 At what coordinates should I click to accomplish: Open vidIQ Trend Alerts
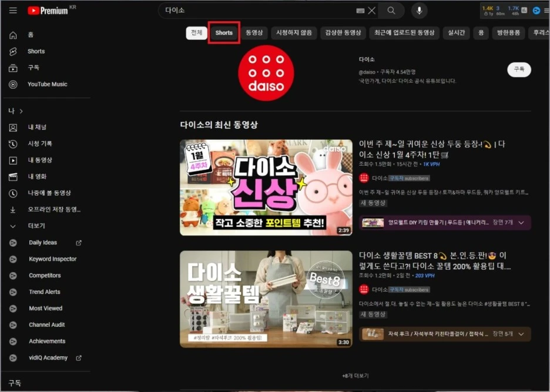click(46, 292)
